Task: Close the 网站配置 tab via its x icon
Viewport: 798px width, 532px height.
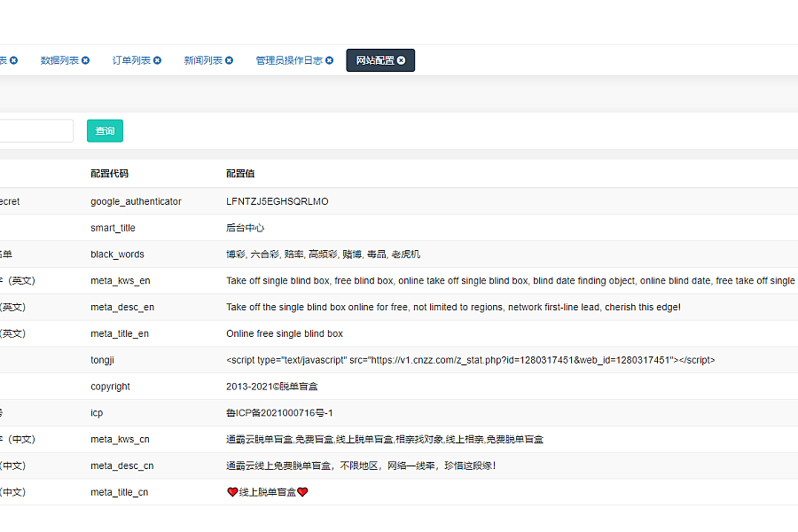Action: (x=401, y=60)
